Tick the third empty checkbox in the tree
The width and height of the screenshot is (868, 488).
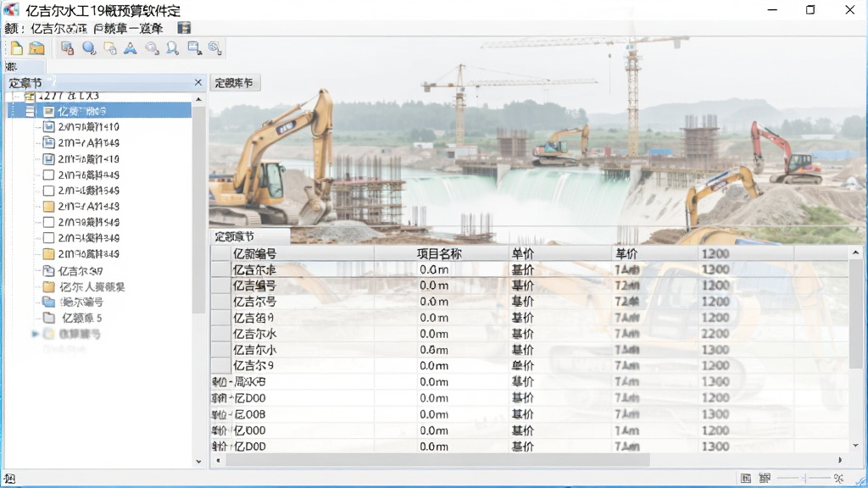48,223
